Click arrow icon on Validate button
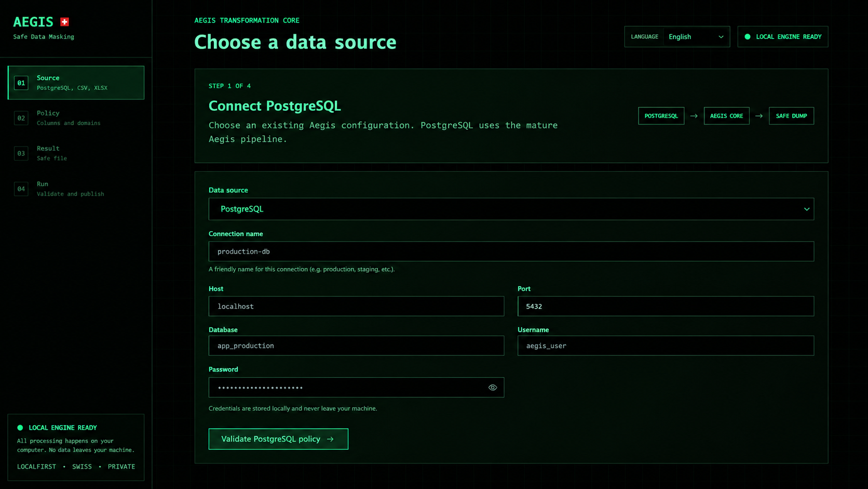 pos(330,439)
